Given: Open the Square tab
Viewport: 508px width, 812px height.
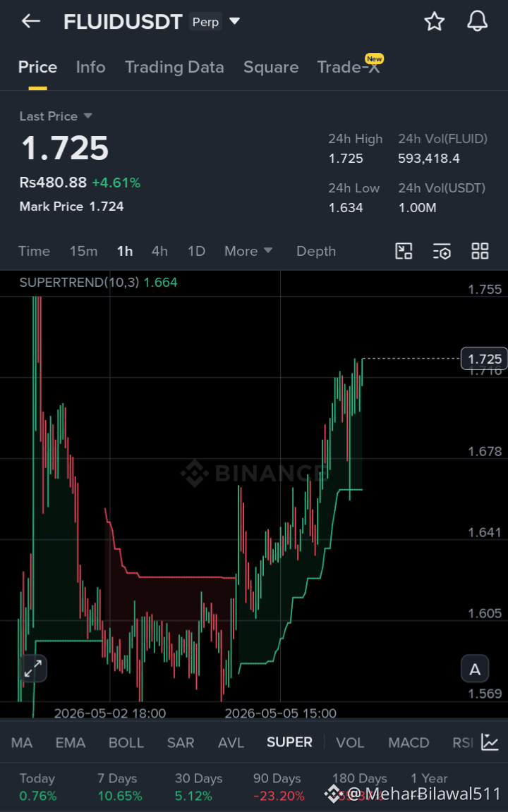Looking at the screenshot, I should pyautogui.click(x=271, y=68).
